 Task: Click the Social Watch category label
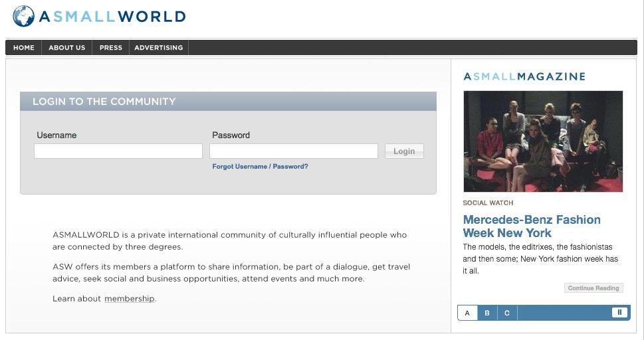click(488, 203)
